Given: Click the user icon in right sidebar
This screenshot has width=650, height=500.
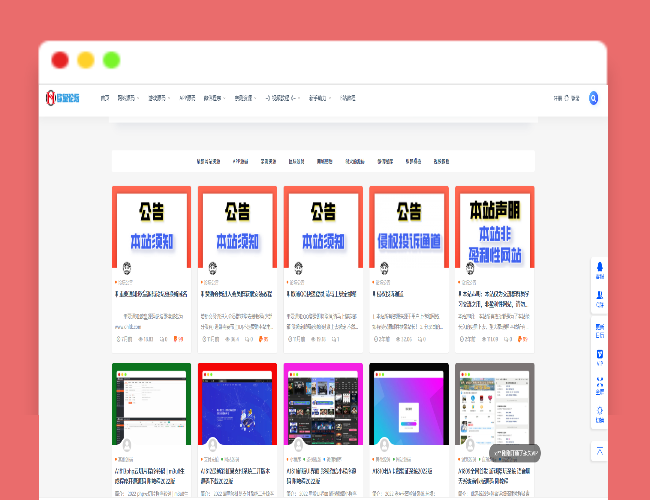Looking at the screenshot, I should (x=600, y=296).
